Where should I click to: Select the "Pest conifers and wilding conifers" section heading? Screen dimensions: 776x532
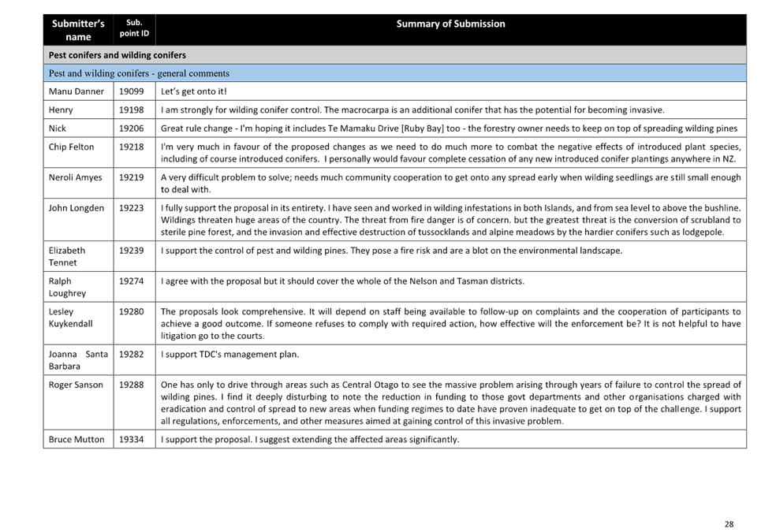click(x=395, y=55)
